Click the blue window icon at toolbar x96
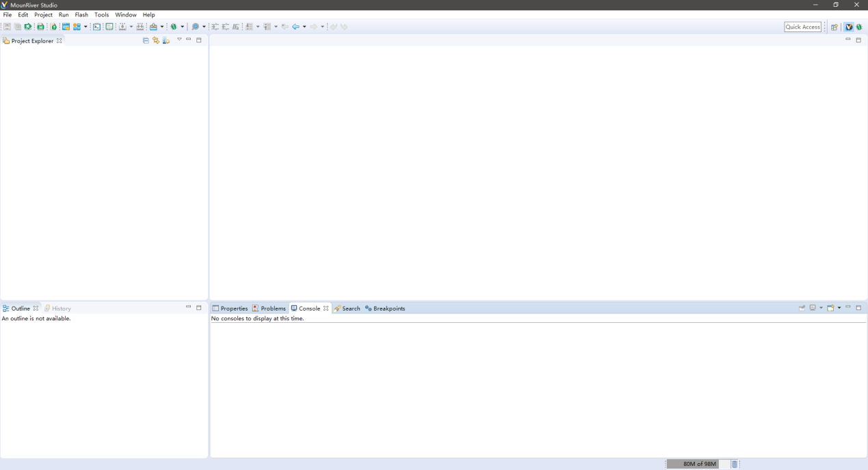The height and width of the screenshot is (470, 868). point(66,27)
